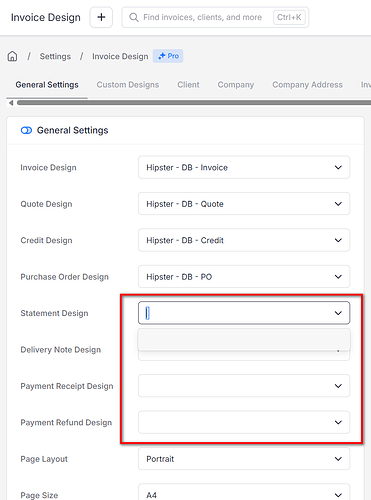Click the Page Layout label
Viewport: 371px width, 500px height.
point(44,459)
